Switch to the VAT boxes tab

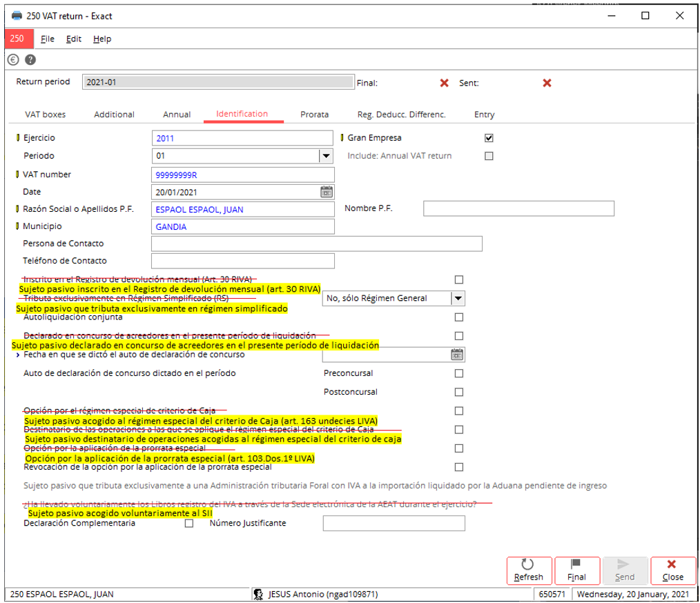coord(45,115)
